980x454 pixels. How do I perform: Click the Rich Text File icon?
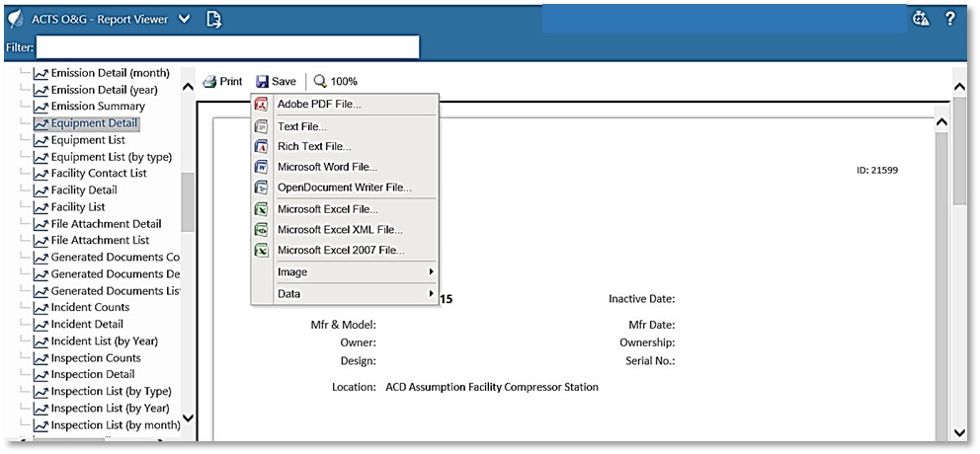click(261, 147)
